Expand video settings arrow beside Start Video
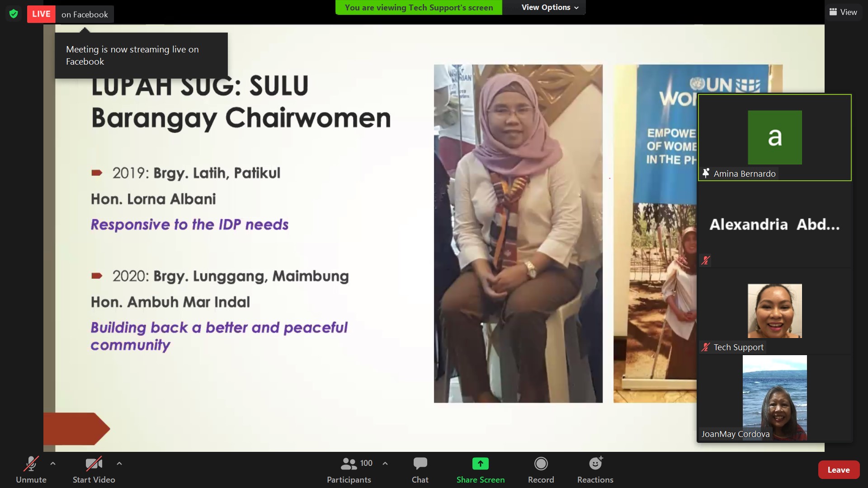The height and width of the screenshot is (488, 868). pos(119,463)
